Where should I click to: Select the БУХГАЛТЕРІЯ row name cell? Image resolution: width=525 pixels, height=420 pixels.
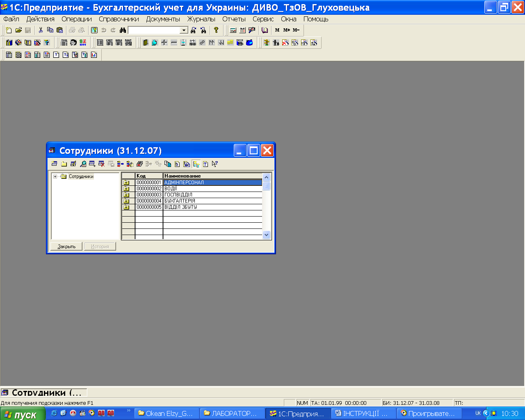point(213,201)
